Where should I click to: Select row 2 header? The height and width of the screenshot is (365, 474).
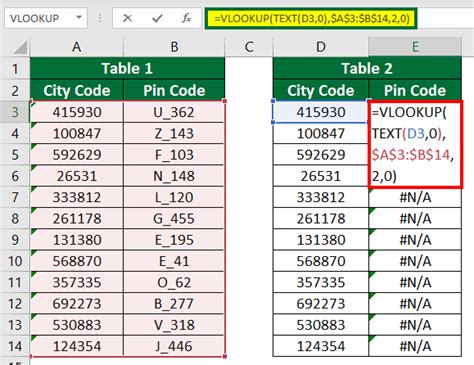coord(15,90)
